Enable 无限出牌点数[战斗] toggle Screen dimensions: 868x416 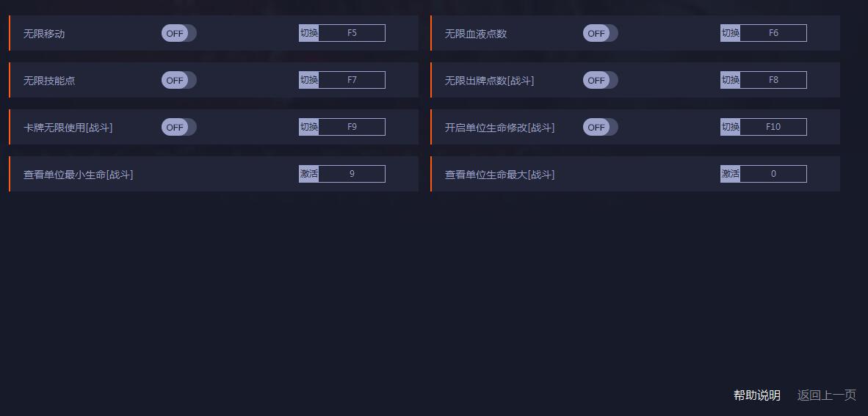(600, 80)
